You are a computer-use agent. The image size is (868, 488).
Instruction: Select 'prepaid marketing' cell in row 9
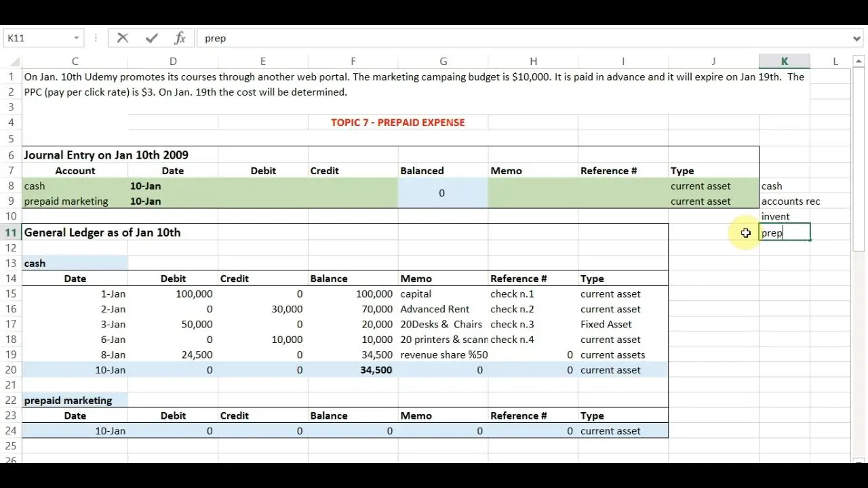pyautogui.click(x=75, y=201)
